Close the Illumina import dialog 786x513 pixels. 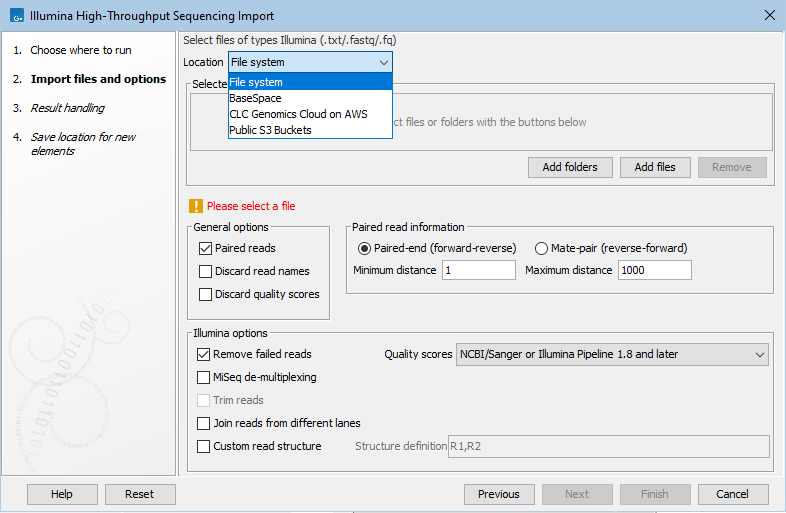pyautogui.click(x=768, y=16)
